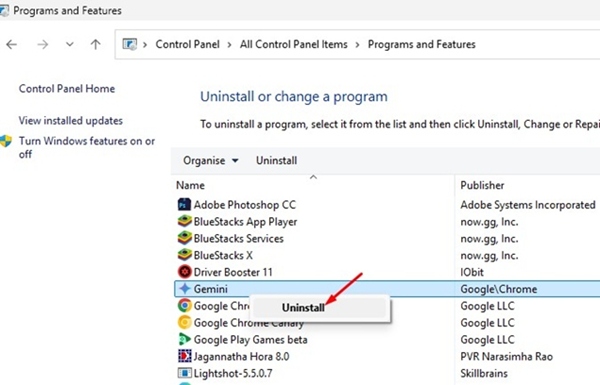This screenshot has height=385, width=600.
Task: Select the Google Chrome icon
Action: [184, 305]
